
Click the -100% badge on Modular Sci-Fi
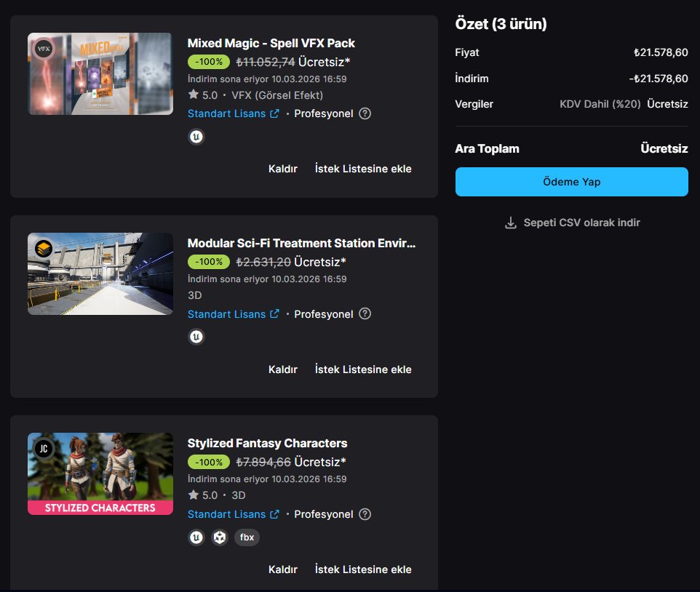209,261
